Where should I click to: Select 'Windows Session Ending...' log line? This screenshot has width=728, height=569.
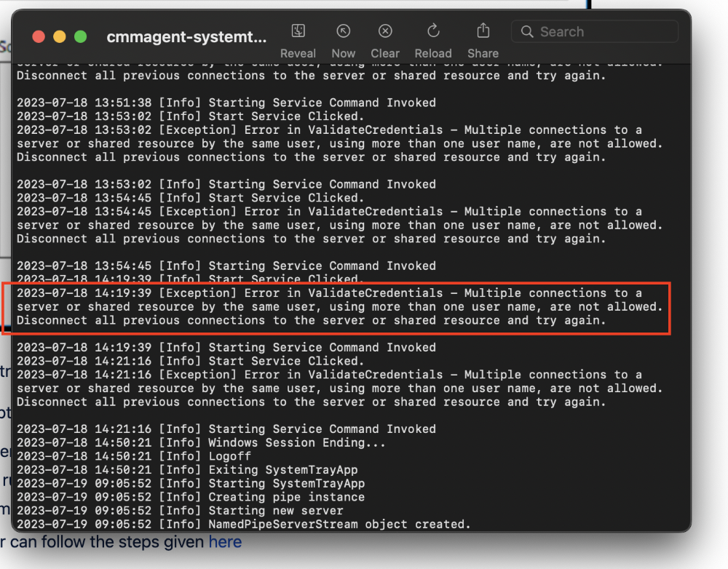[x=201, y=443]
